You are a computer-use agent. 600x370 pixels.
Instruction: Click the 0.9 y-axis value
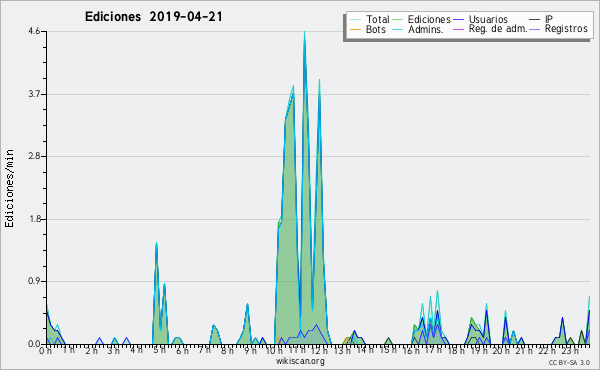(34, 282)
